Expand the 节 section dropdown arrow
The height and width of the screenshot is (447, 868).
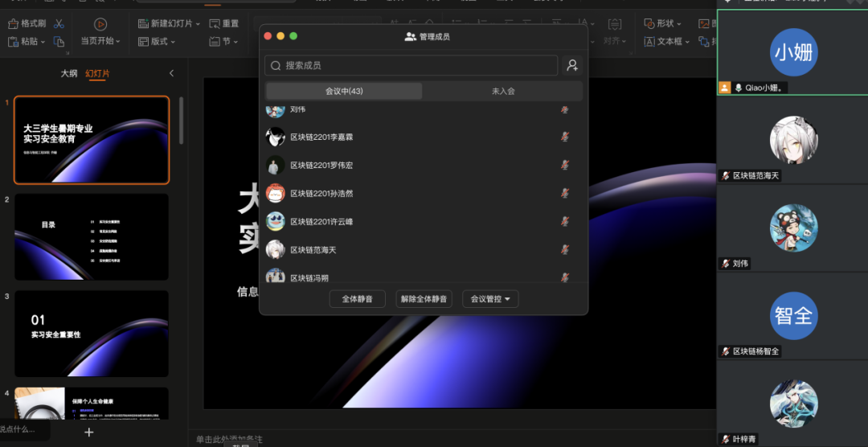click(x=235, y=42)
